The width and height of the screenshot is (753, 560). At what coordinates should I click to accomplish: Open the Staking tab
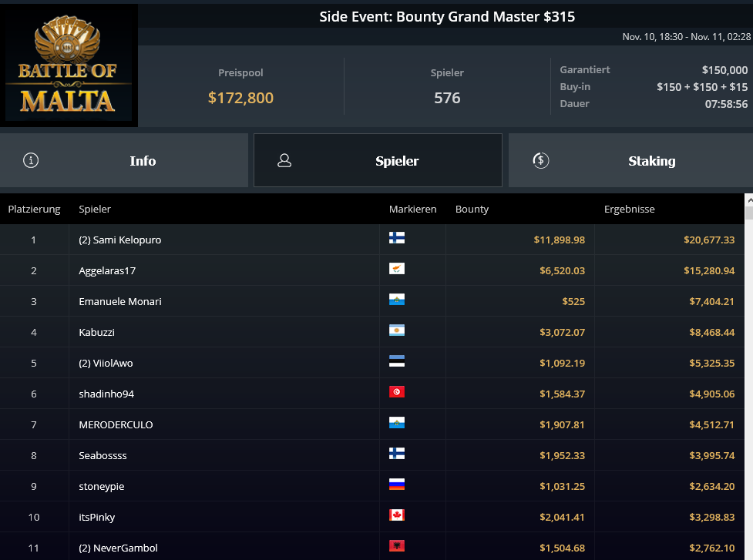pos(630,160)
